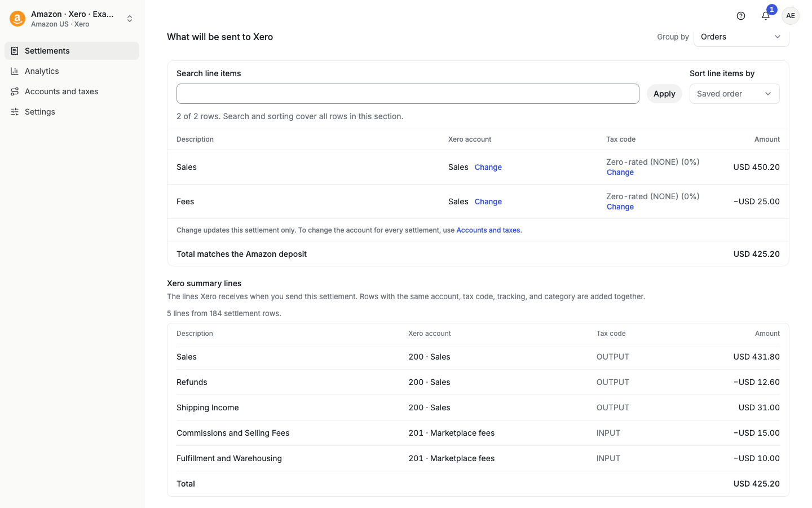Click the Shipping Income summary line
Screen dimensions: 812x508
(x=478, y=408)
